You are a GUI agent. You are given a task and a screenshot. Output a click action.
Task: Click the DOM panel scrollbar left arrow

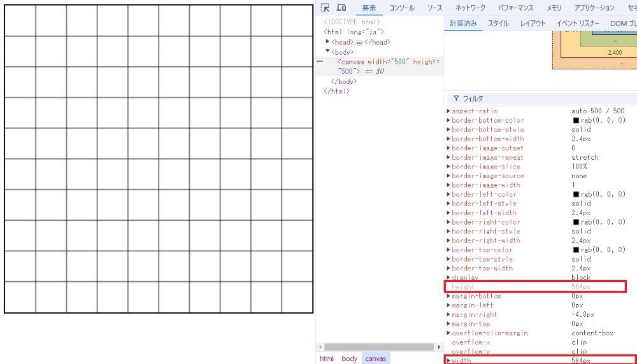tap(320, 347)
